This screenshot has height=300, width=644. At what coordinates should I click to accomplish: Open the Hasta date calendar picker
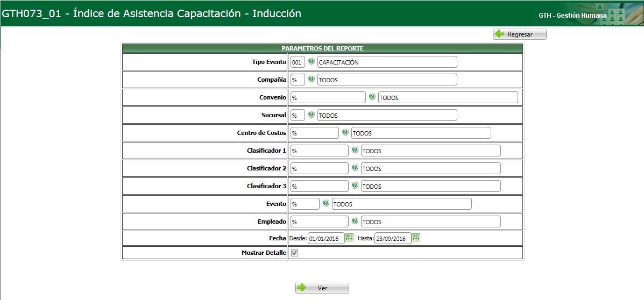(x=415, y=238)
